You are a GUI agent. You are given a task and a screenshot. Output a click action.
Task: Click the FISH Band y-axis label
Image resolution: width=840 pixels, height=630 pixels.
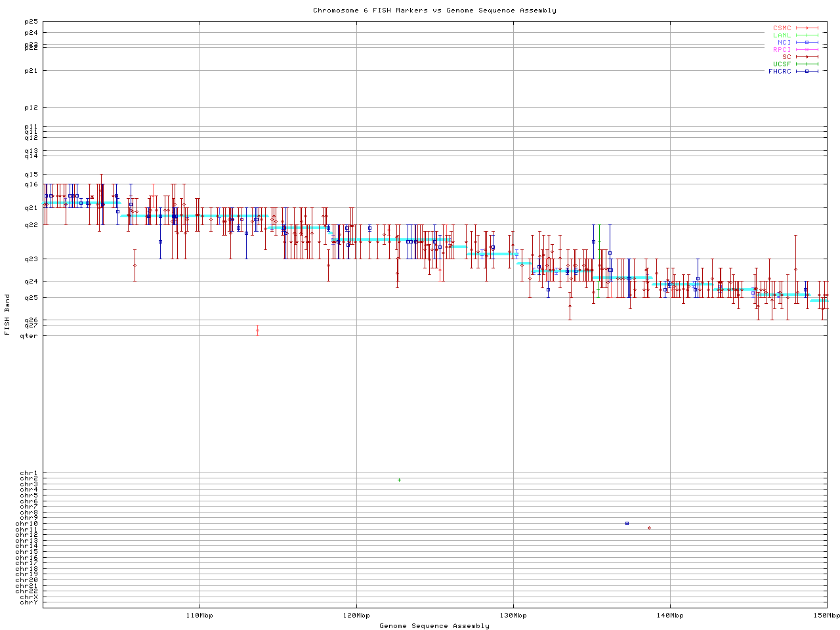pos(7,314)
